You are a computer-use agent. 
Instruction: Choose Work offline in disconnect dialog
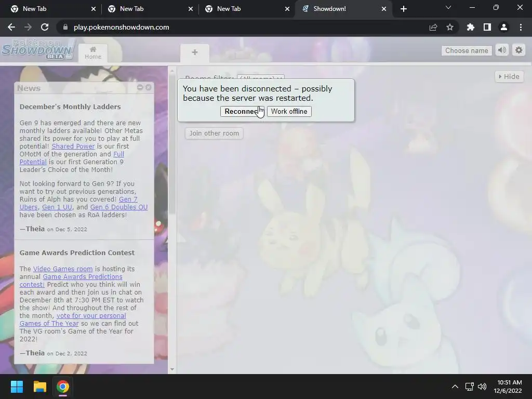289,111
